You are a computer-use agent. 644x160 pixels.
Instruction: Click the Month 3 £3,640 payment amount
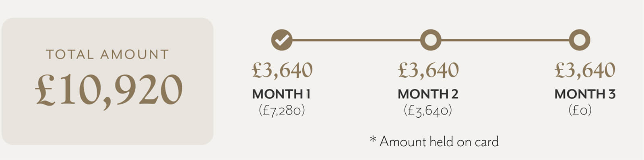[585, 70]
